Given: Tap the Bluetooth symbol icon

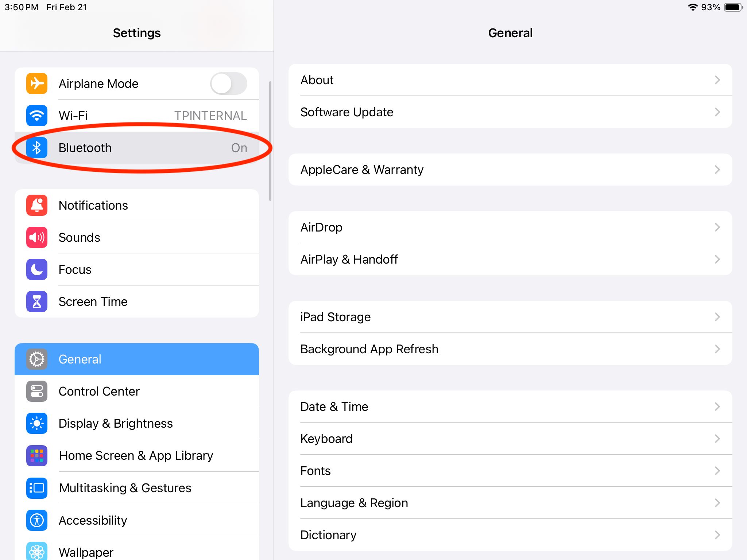Looking at the screenshot, I should tap(37, 148).
